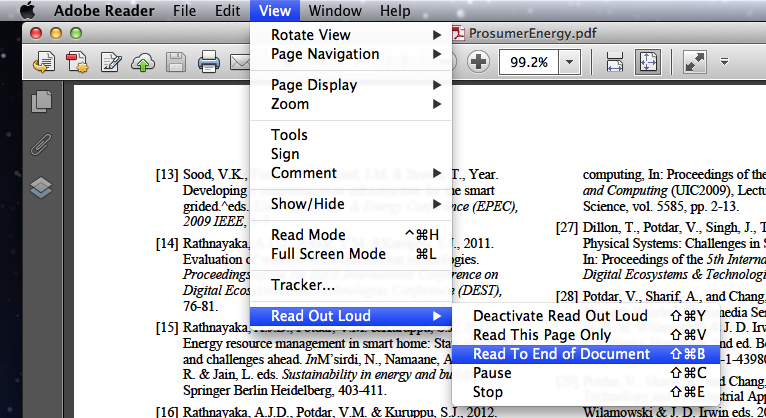Viewport: 766px width, 418px height.
Task: Select Stop in Read Out Loud submenu
Action: pyautogui.click(x=586, y=392)
